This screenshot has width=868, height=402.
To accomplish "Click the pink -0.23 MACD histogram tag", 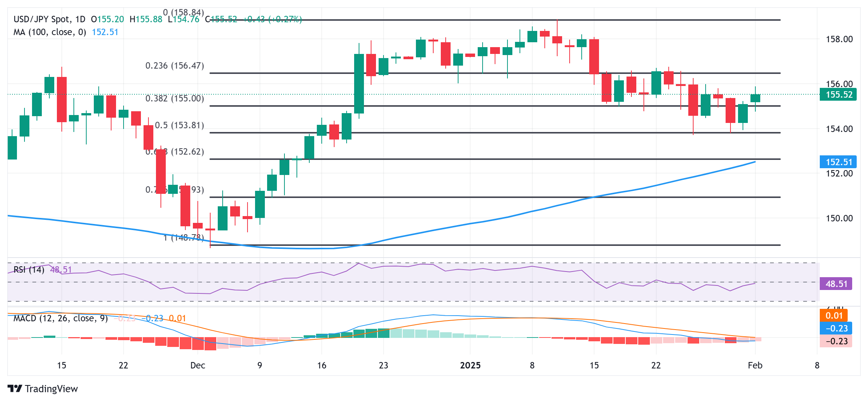I will point(836,341).
